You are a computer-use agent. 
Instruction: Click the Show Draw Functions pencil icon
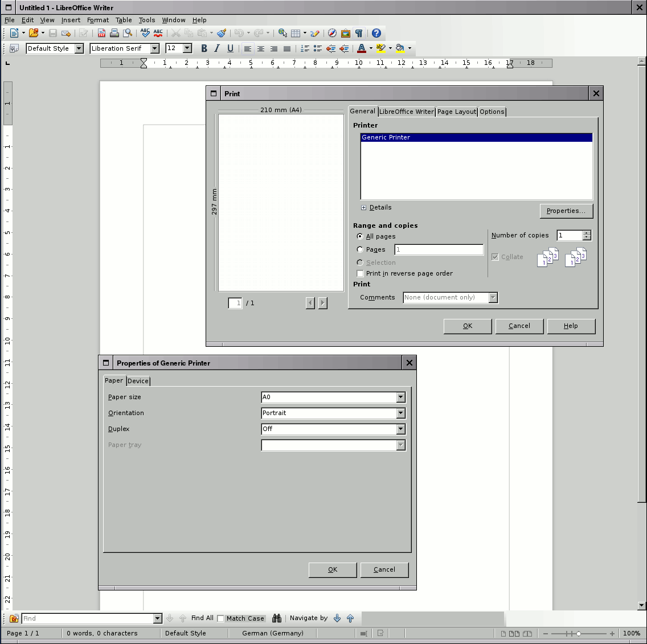click(315, 33)
